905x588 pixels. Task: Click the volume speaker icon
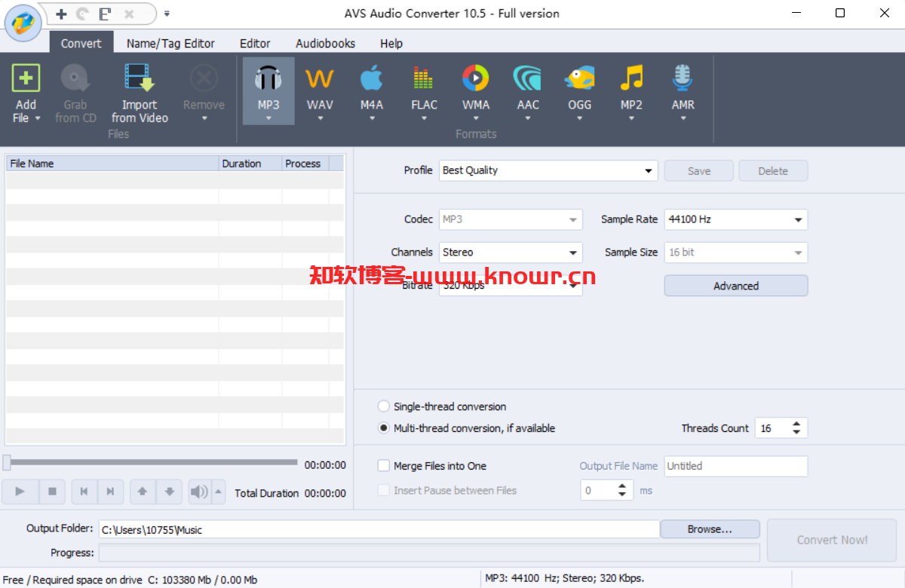coord(199,492)
